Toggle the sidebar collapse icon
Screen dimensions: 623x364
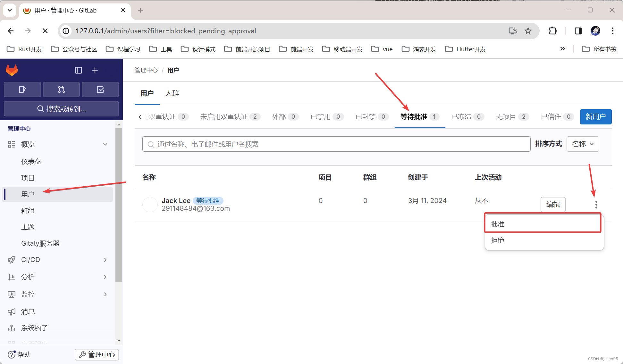[x=79, y=70]
